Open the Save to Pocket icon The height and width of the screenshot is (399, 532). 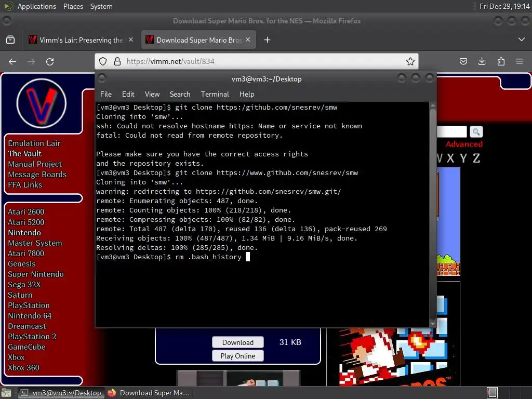463,61
